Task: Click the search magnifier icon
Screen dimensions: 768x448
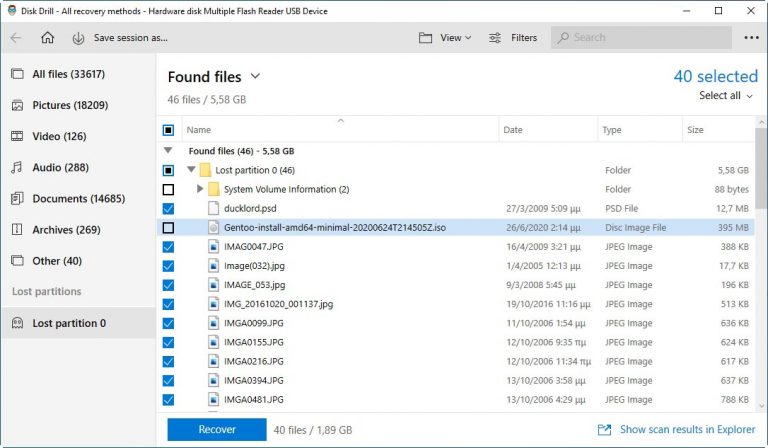Action: tap(563, 38)
